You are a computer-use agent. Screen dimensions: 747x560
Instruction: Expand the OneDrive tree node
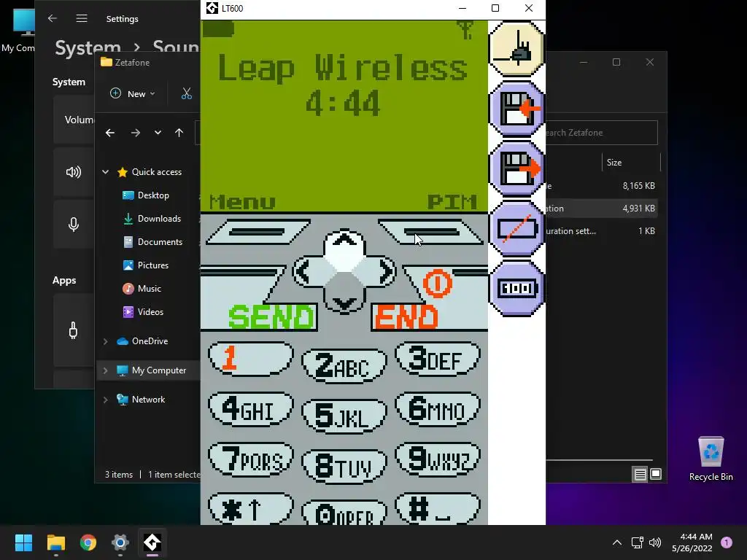coord(105,341)
